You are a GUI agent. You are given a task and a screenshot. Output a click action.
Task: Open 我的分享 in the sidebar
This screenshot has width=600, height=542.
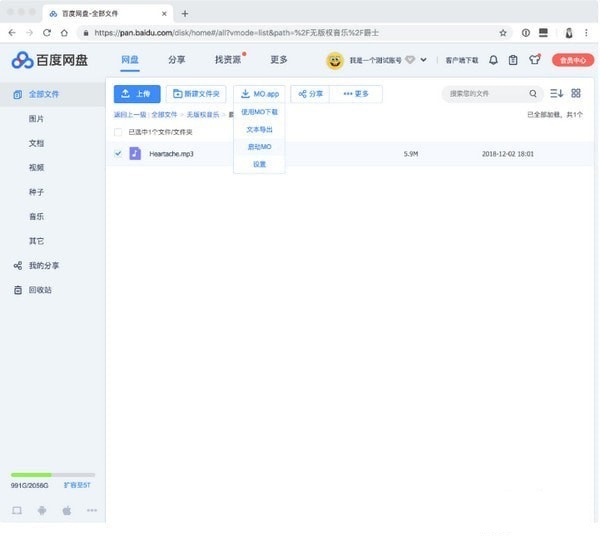point(44,265)
